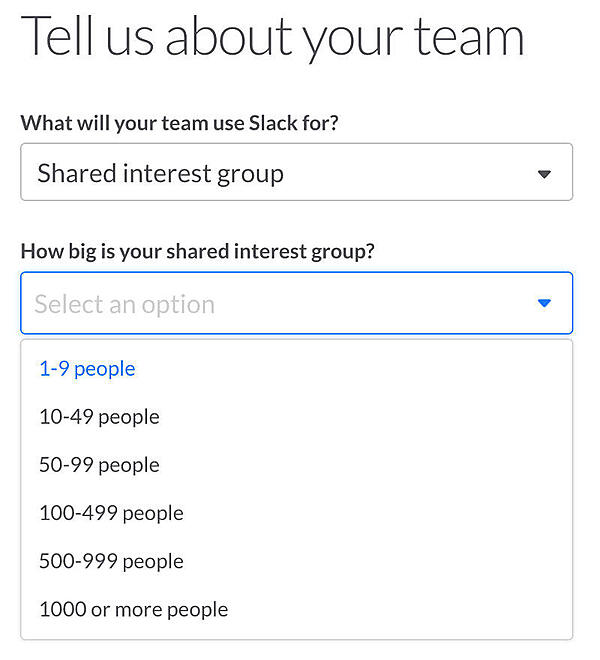Click the 'How big is your shared interest group?' label
Image resolution: width=600 pixels, height=660 pixels.
[x=197, y=251]
